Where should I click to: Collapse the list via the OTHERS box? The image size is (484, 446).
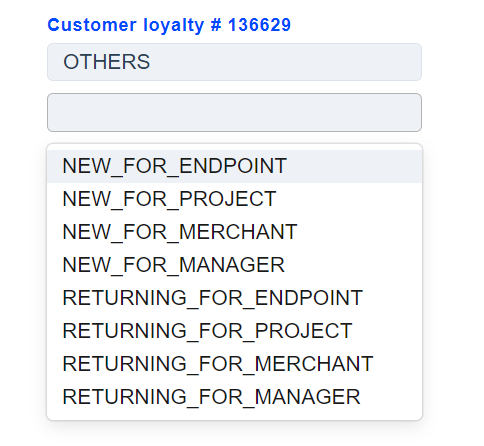point(234,62)
